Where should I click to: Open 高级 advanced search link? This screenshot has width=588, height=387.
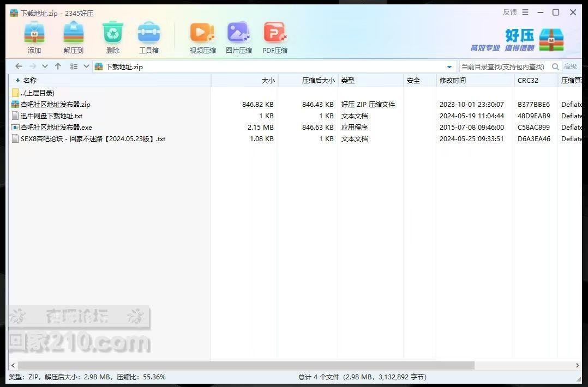[x=571, y=66]
